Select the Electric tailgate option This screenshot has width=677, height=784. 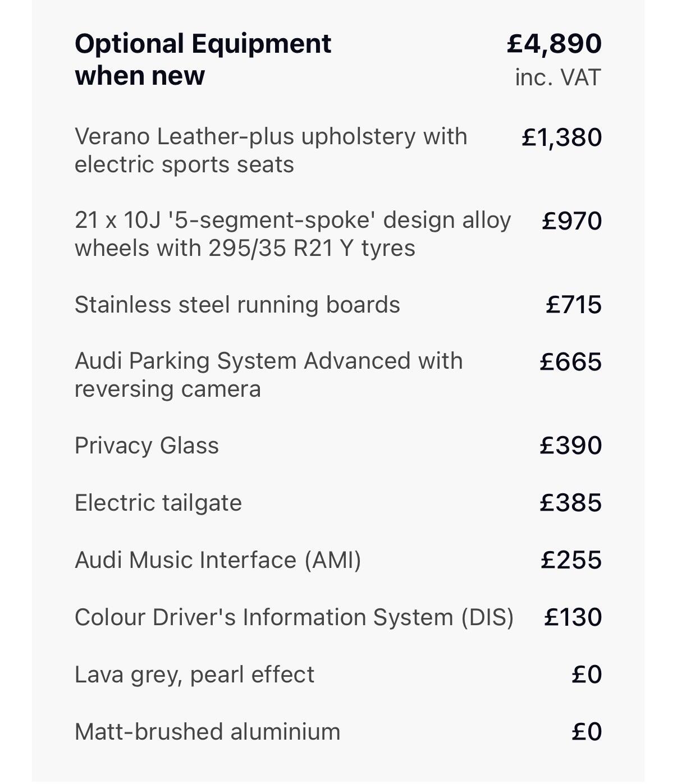click(x=158, y=503)
